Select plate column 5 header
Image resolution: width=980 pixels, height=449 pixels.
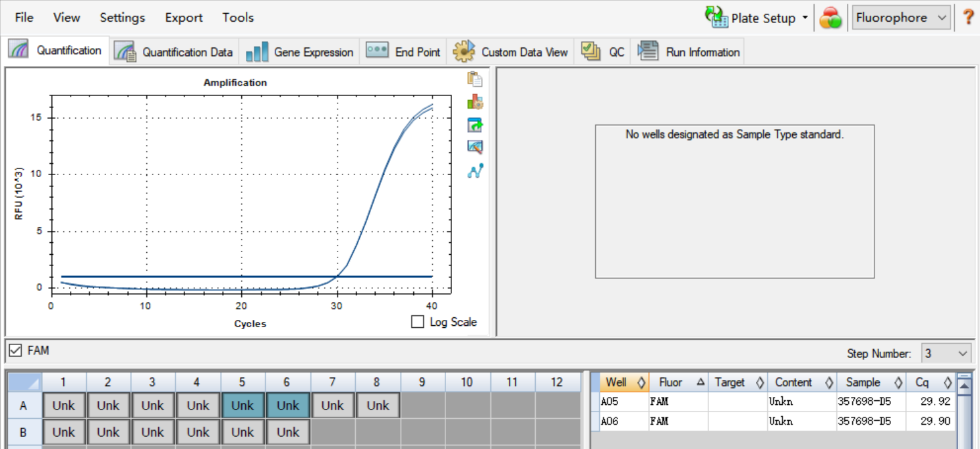click(x=243, y=382)
